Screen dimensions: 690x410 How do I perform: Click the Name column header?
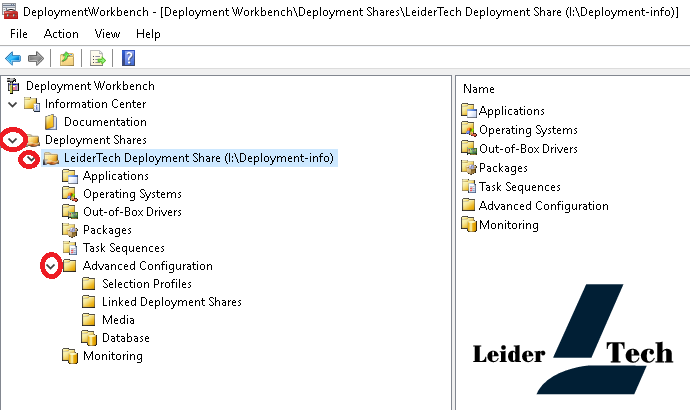[479, 89]
